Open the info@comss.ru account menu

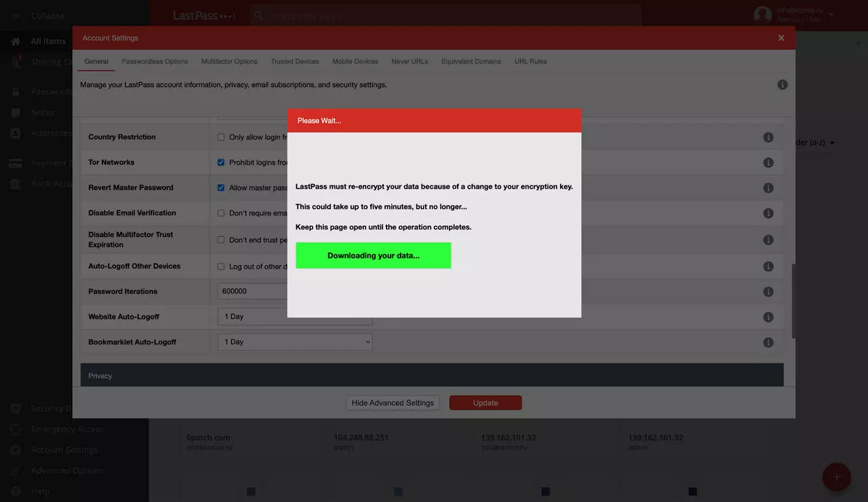pos(794,14)
